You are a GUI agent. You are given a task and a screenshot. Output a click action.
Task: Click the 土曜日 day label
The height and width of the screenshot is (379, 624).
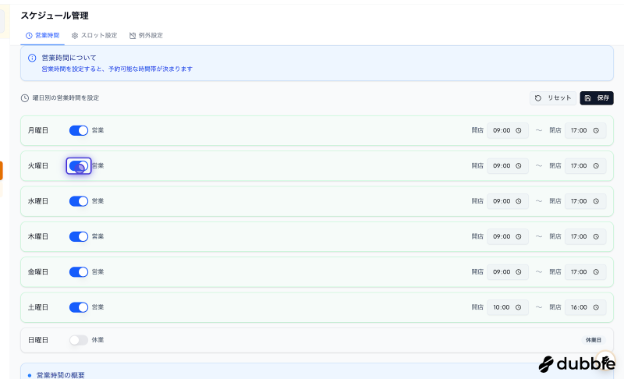click(38, 307)
